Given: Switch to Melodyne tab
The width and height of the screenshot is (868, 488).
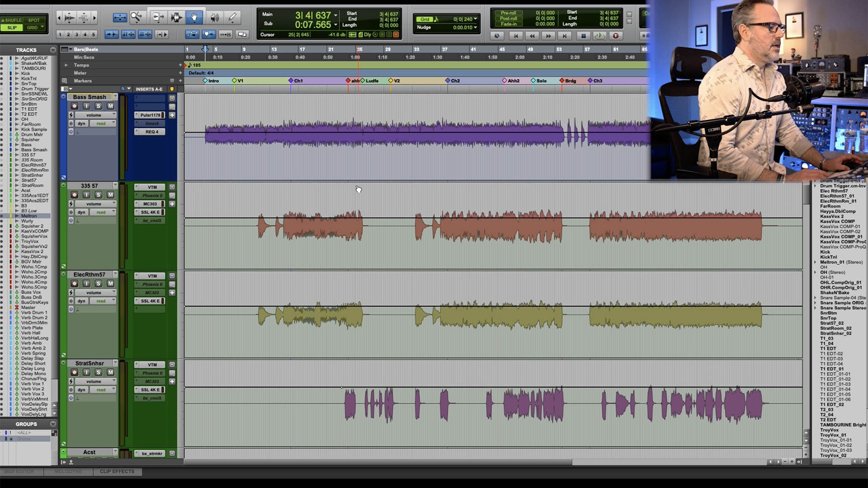Looking at the screenshot, I should pyautogui.click(x=68, y=471).
